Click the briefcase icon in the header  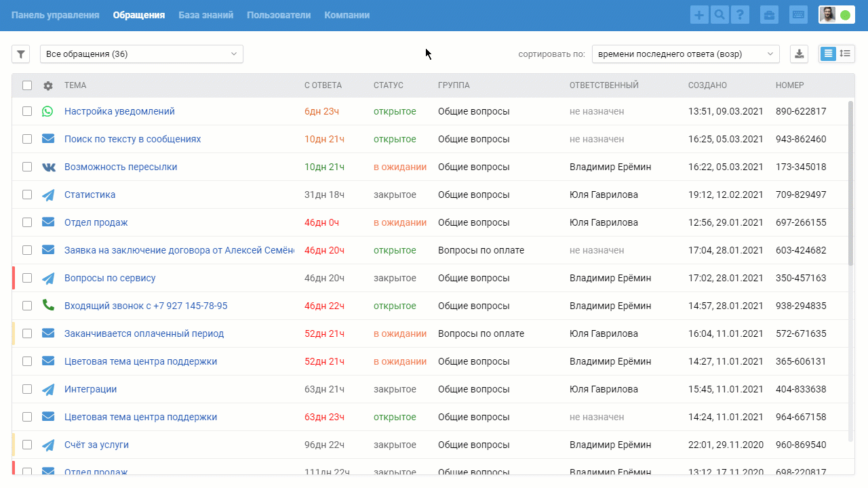(769, 15)
